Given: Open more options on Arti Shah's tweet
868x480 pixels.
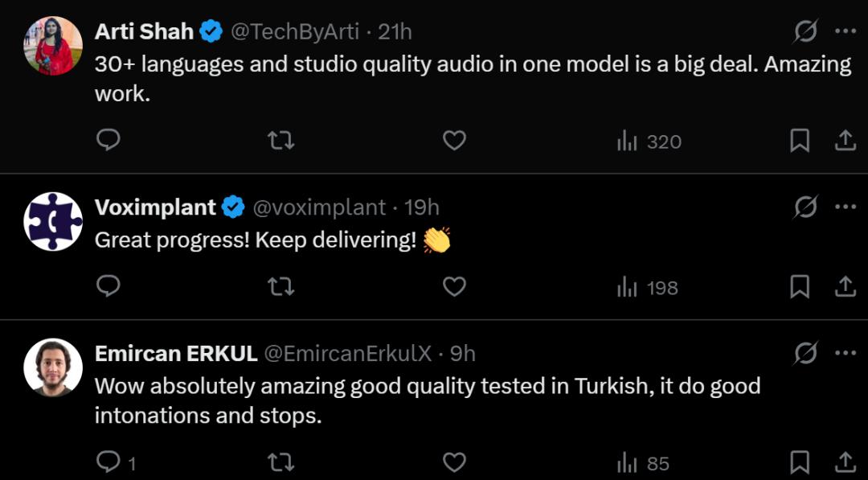Looking at the screenshot, I should [x=845, y=31].
